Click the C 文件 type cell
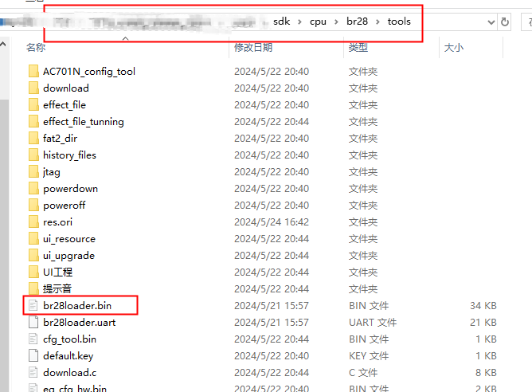The width and height of the screenshot is (532, 392). click(x=363, y=372)
